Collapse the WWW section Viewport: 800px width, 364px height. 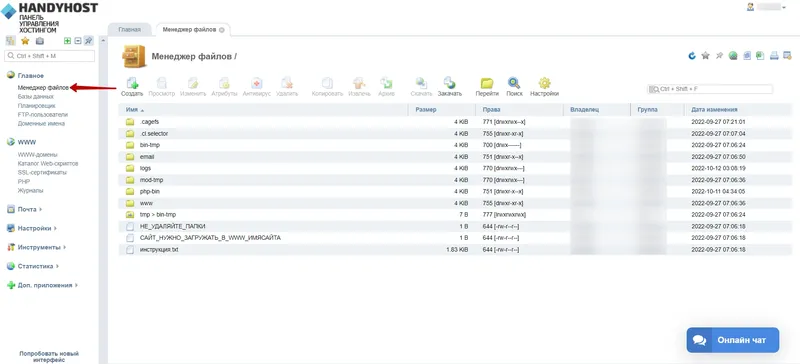[27, 142]
